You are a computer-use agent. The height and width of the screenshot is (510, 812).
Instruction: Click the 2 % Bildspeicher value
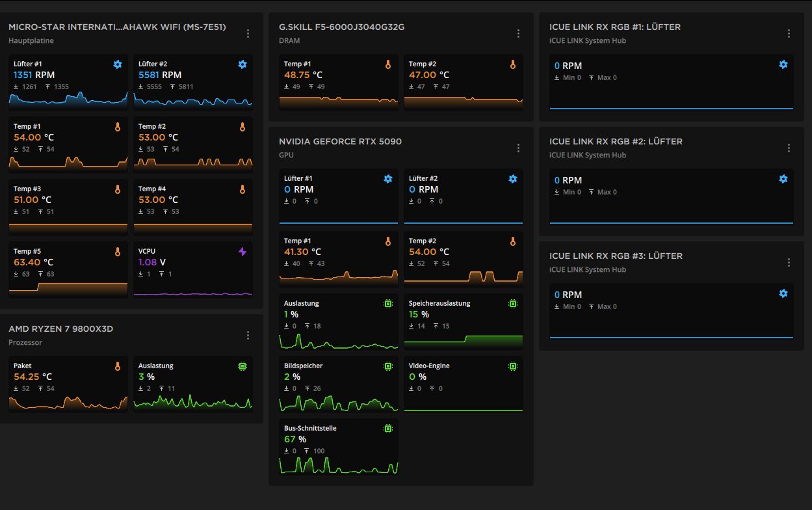click(292, 377)
